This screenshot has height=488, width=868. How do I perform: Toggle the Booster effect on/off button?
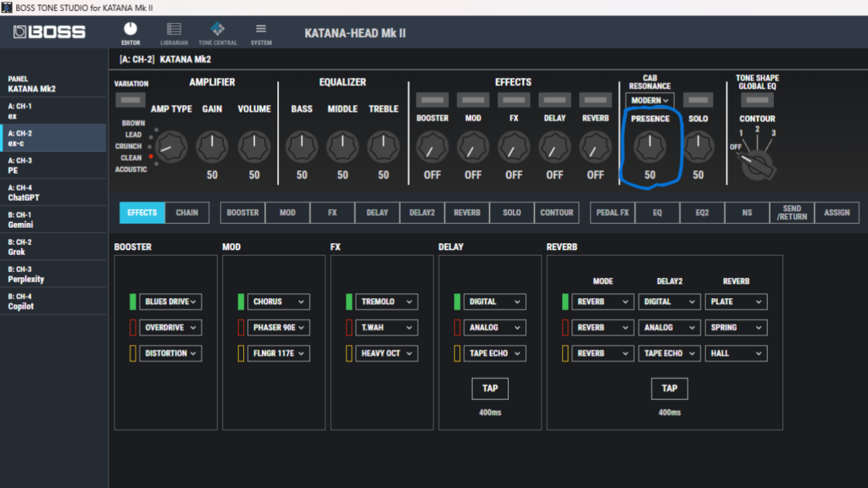[432, 100]
